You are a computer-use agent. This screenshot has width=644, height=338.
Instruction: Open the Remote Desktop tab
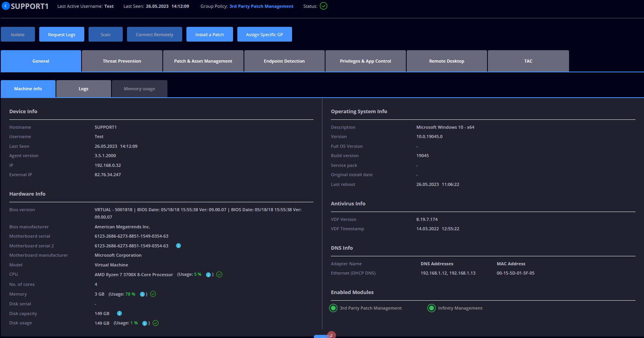447,61
